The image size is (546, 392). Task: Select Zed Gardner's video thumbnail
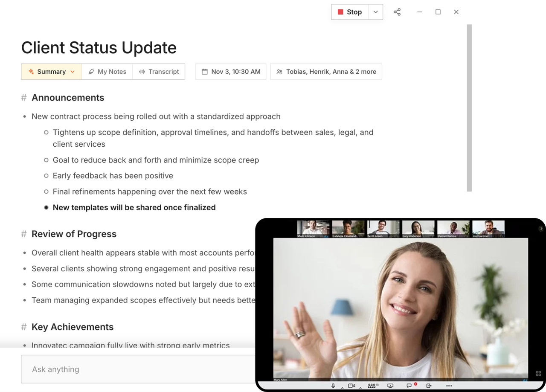click(488, 229)
